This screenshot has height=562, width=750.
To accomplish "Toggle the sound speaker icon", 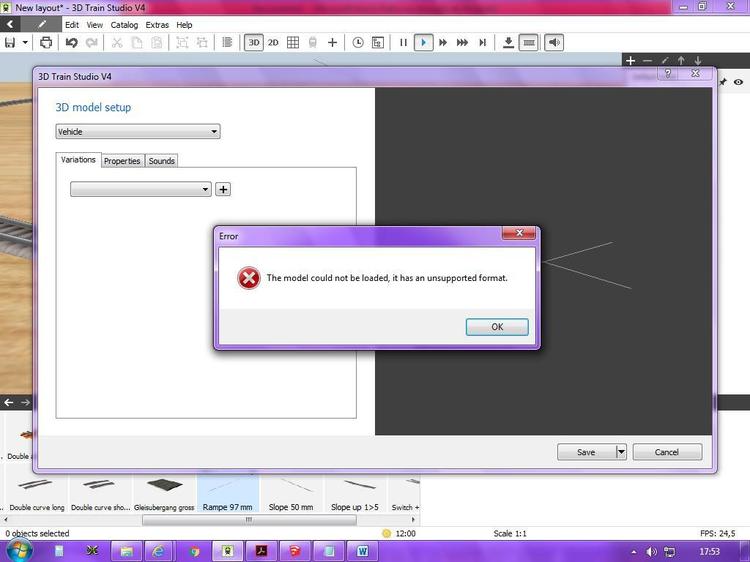I will coord(554,43).
